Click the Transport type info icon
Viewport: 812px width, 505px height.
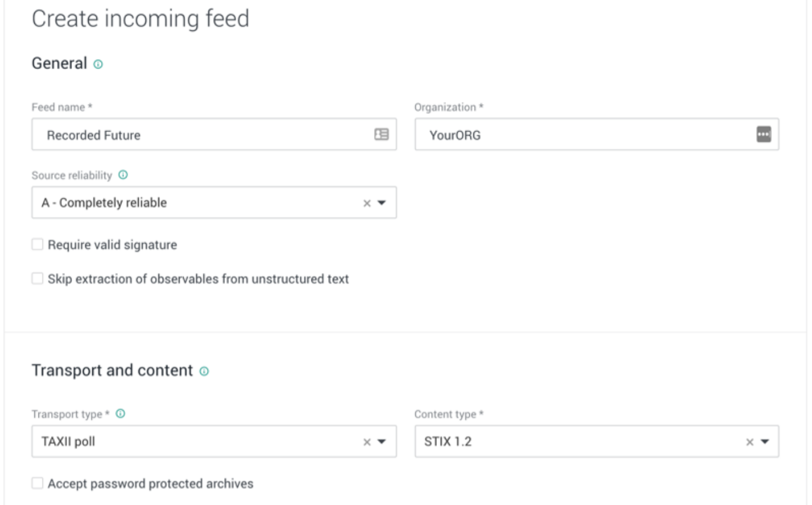[x=120, y=414]
